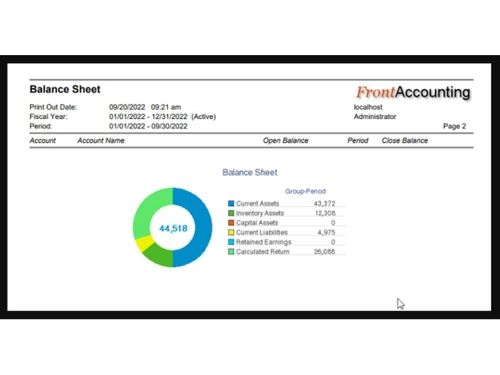
Task: Click the 'Close Balance' column header
Action: click(x=405, y=141)
